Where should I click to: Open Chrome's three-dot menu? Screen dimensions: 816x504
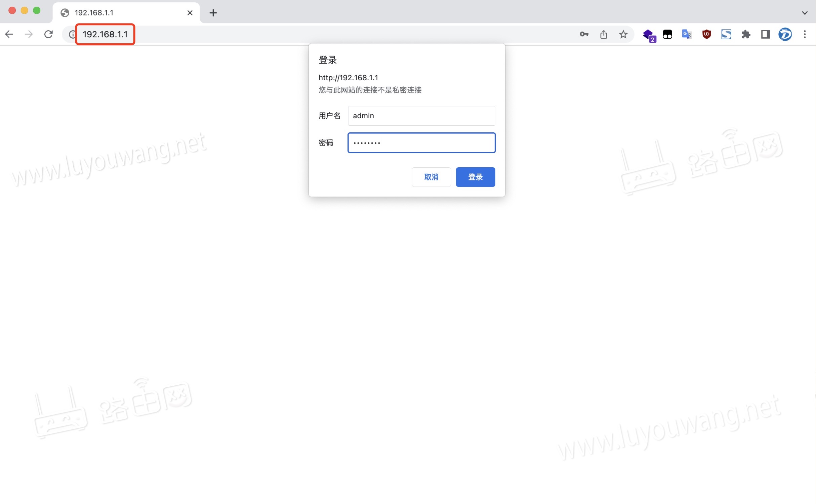tap(805, 34)
